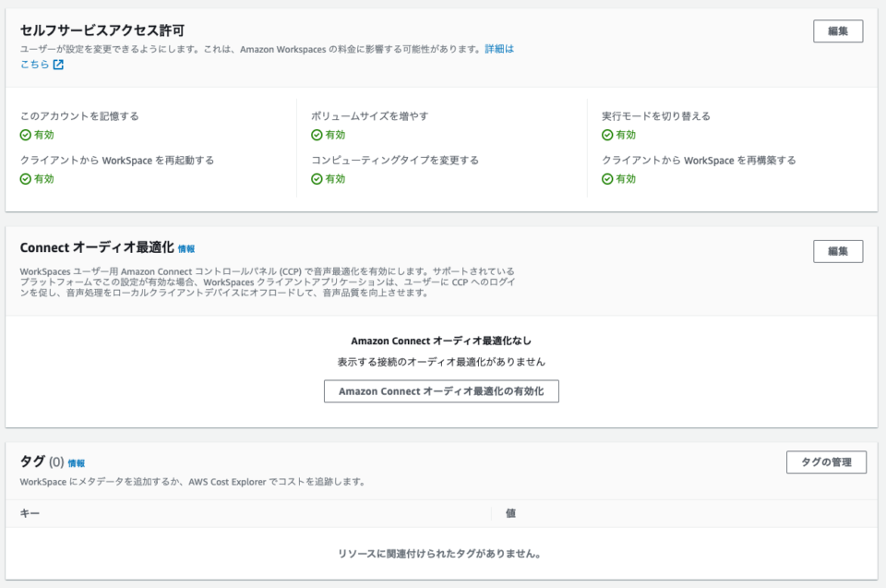Toggle the 有効 status for 実行モードを切り替える

621,133
